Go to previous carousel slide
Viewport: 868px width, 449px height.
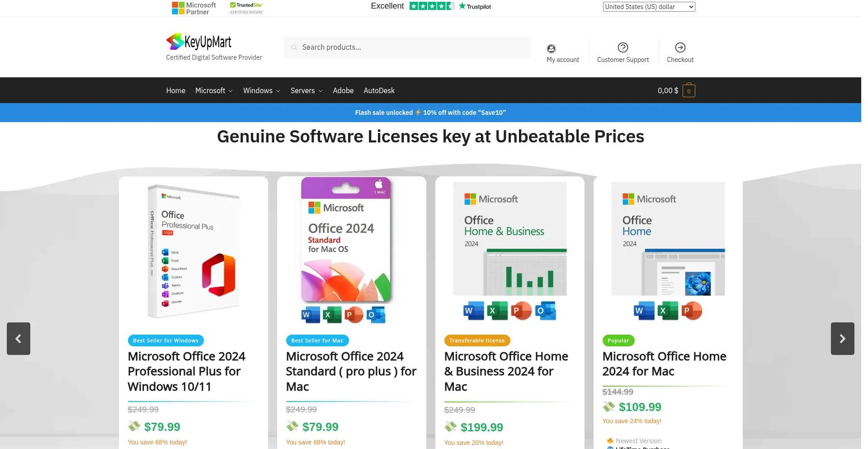(x=19, y=339)
